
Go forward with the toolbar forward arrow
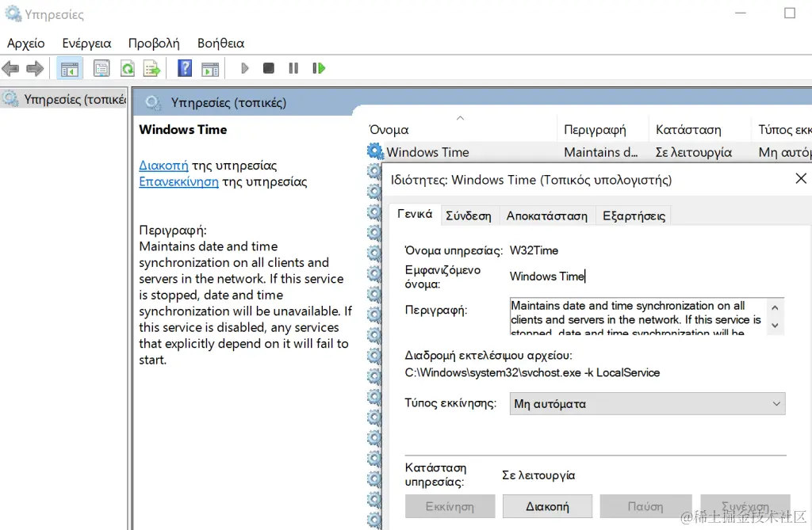(35, 68)
